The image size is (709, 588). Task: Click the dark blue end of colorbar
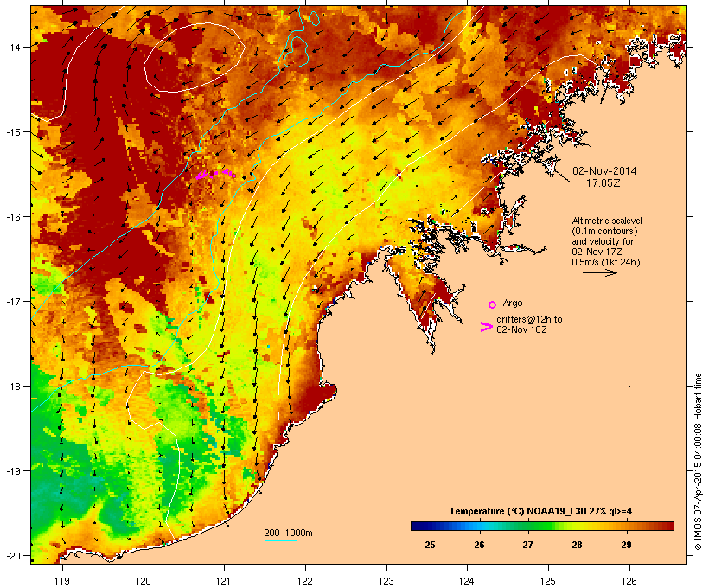click(418, 526)
